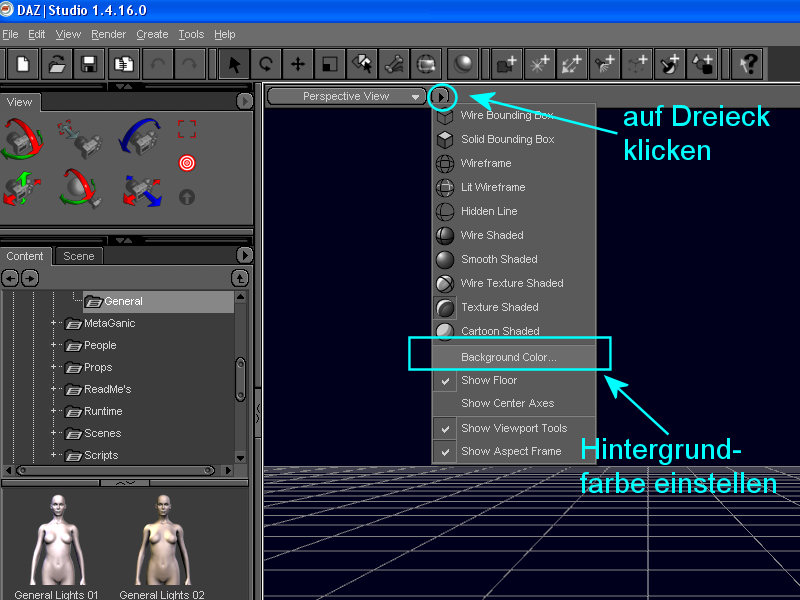Screen dimensions: 800x600
Task: Open a file with the folder icon
Action: [57, 64]
